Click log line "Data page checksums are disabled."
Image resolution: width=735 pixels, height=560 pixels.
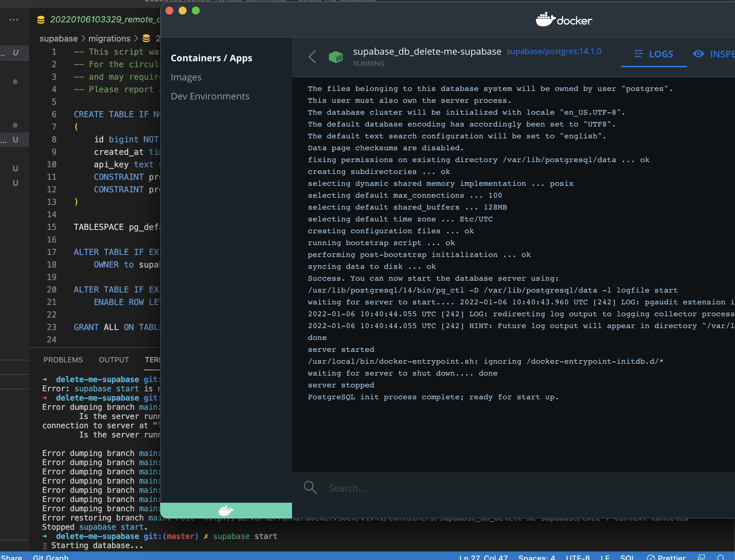(x=386, y=148)
